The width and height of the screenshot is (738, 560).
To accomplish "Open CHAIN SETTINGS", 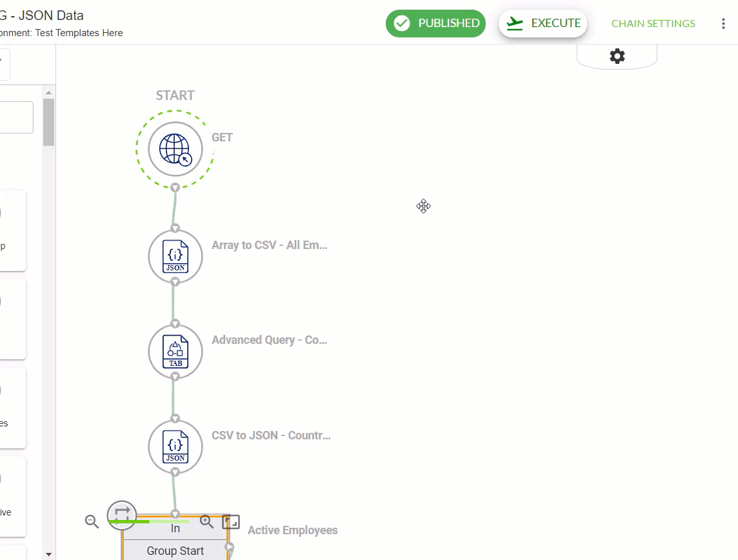I will (653, 23).
